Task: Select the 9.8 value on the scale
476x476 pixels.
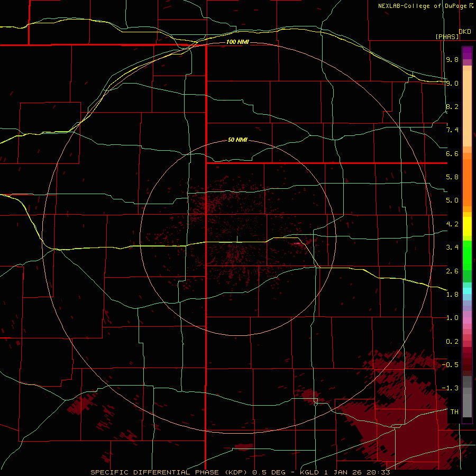Action: click(x=452, y=59)
